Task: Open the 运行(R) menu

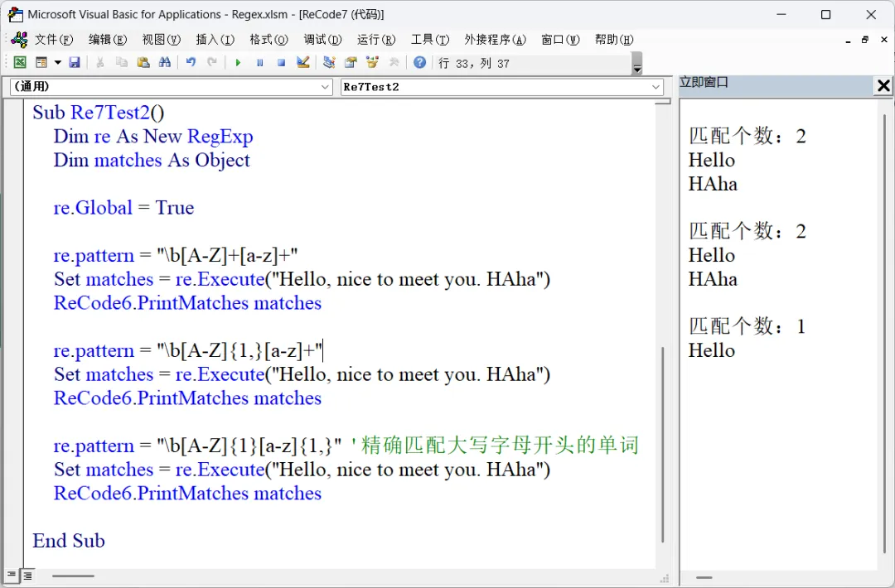Action: (x=376, y=40)
